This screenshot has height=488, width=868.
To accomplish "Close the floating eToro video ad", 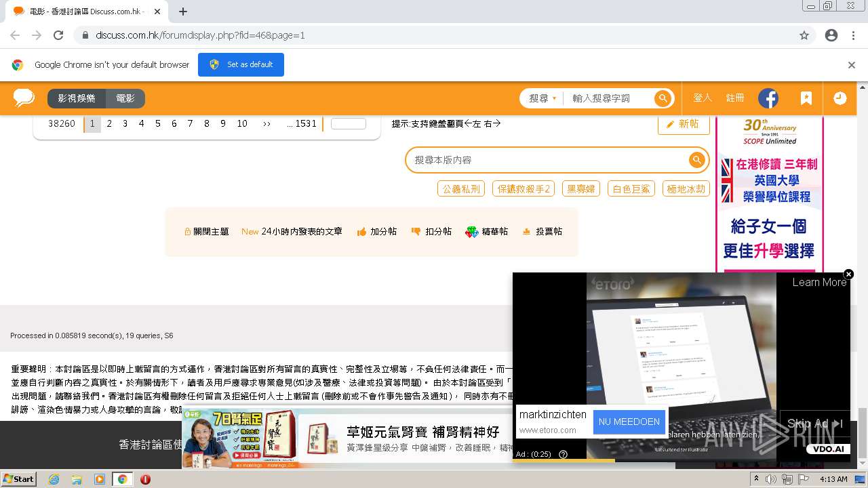I will click(x=848, y=274).
